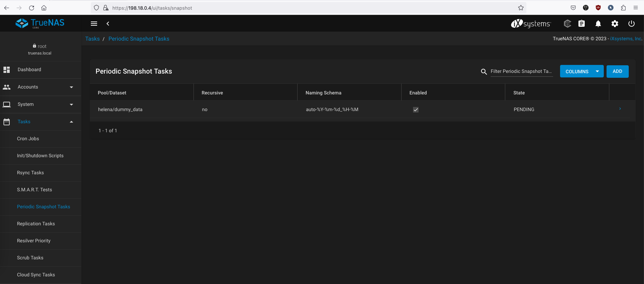Bookmark this page with the star icon

point(521,8)
